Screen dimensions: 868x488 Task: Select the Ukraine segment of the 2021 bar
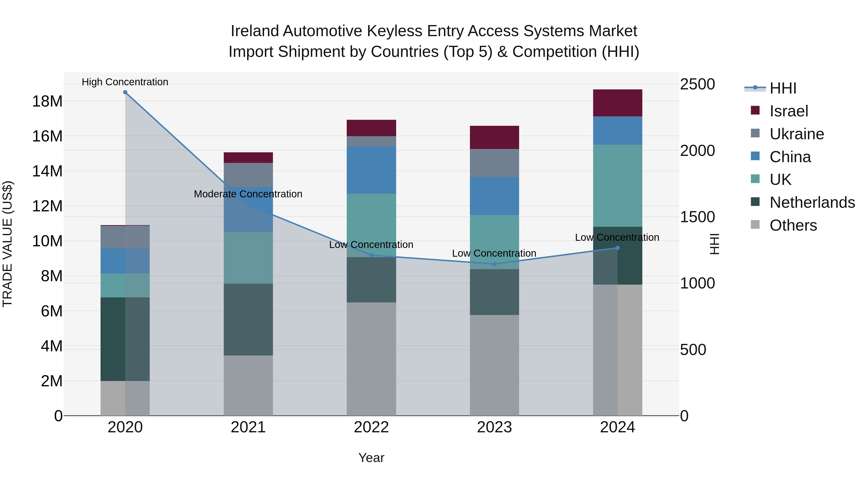click(248, 175)
